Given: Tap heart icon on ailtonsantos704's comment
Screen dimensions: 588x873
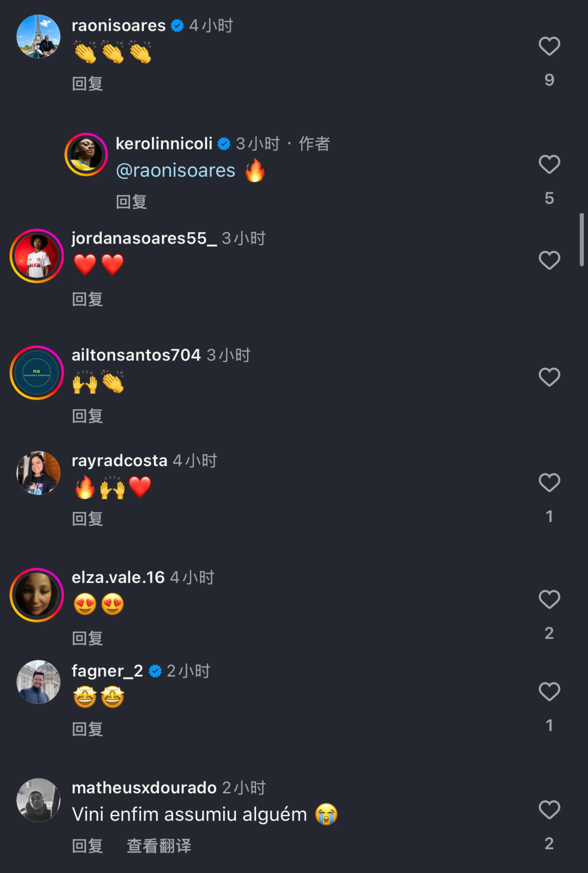Looking at the screenshot, I should click(549, 377).
